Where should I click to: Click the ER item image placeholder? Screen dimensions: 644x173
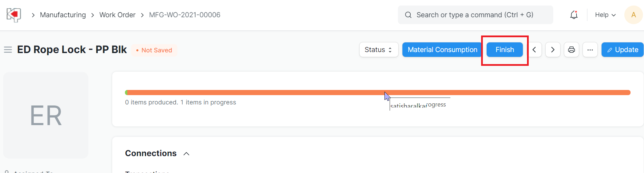pos(46,115)
